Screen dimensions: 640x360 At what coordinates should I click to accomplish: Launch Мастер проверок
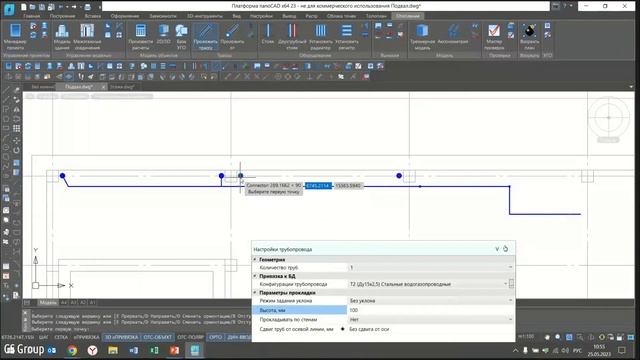click(x=494, y=36)
